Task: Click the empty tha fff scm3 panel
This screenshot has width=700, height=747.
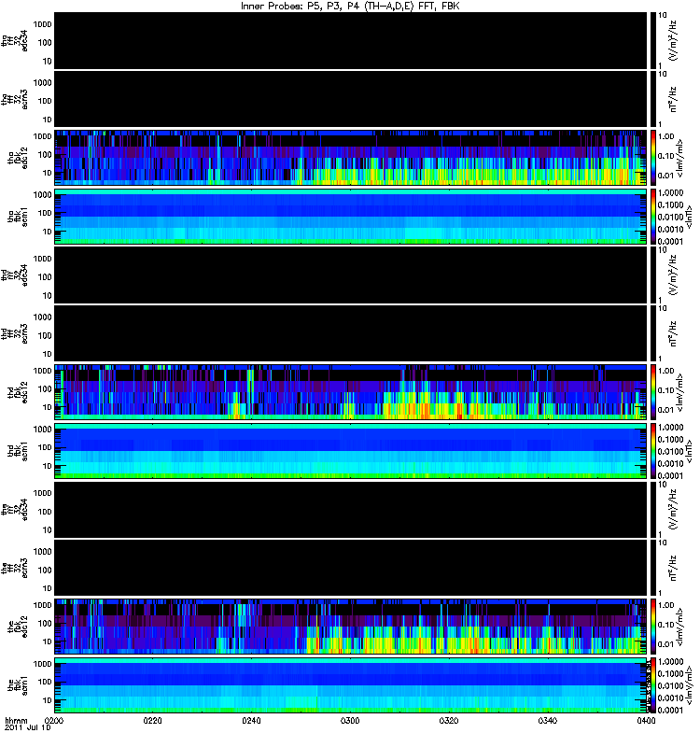Action: (x=351, y=100)
